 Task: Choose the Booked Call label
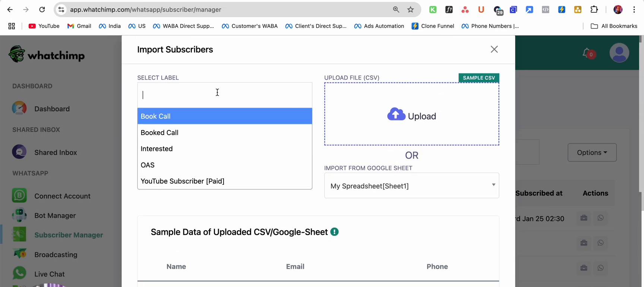tap(225, 133)
